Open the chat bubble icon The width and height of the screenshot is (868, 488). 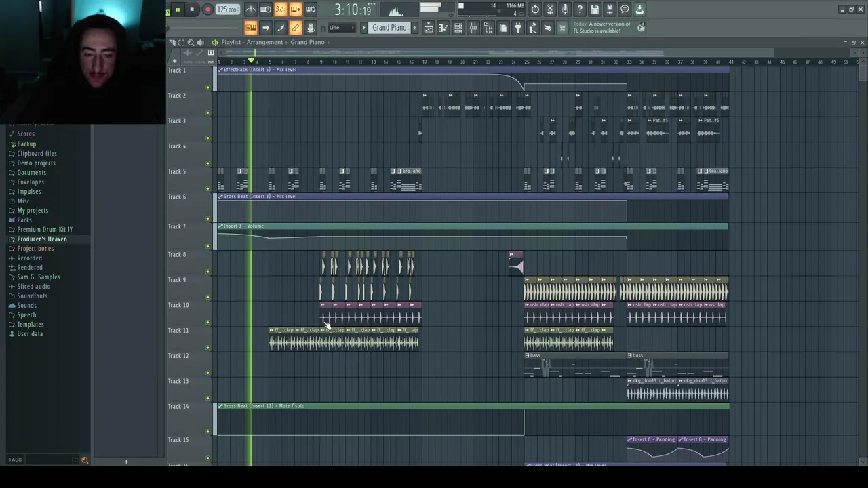pos(625,9)
